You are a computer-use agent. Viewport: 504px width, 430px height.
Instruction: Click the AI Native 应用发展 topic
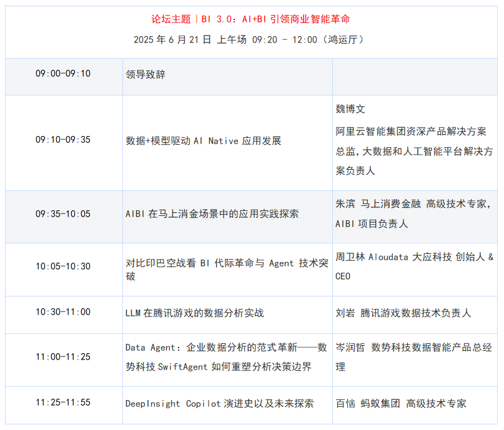tap(204, 140)
